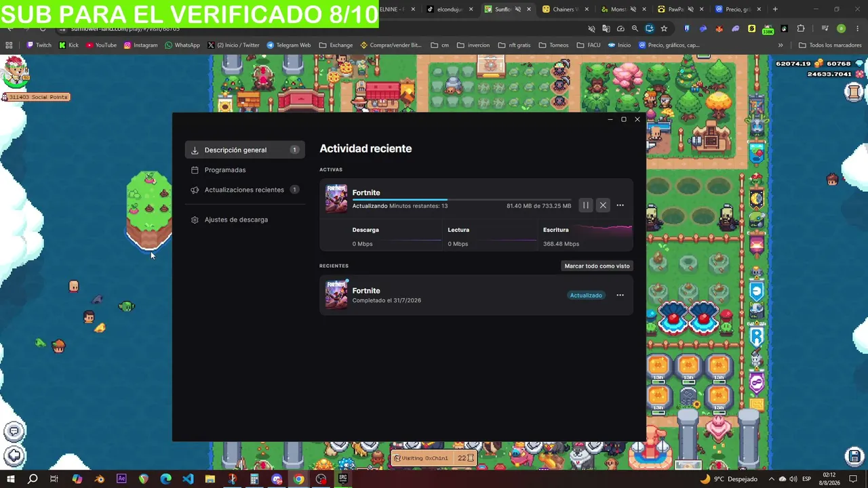Open Visual Studio Code from the taskbar
The width and height of the screenshot is (868, 488).
pos(188,479)
